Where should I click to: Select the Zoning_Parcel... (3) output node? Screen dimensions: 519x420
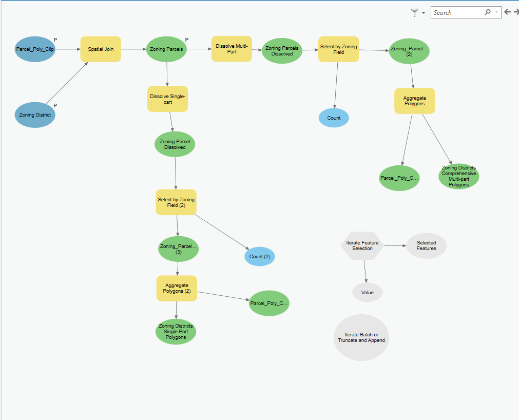click(x=179, y=249)
